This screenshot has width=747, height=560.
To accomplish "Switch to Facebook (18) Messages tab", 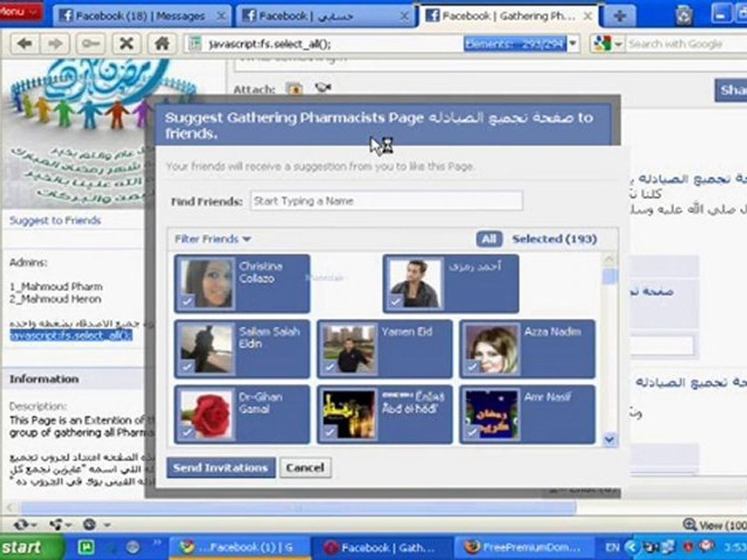I will point(141,16).
